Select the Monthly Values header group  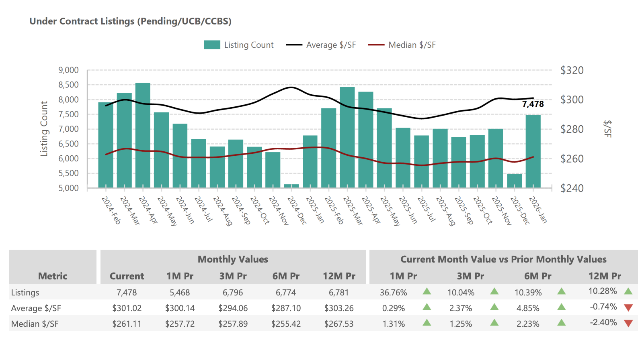(233, 259)
